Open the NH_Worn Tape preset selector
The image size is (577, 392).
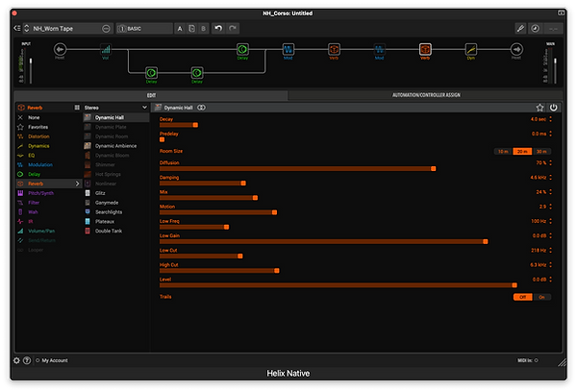pos(67,28)
